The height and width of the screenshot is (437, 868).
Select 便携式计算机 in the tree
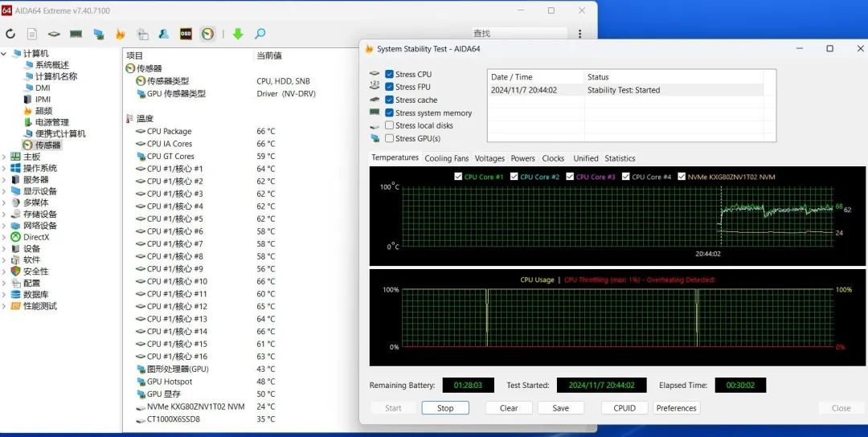(60, 134)
